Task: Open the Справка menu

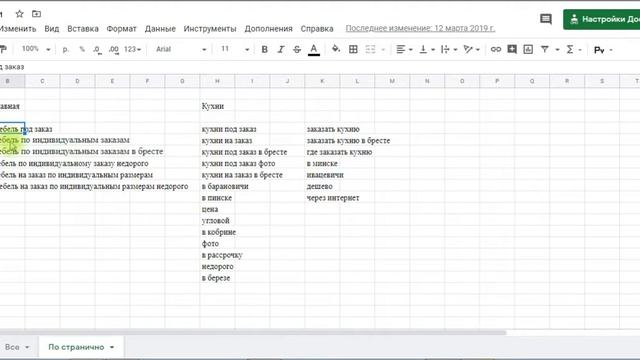Action: pos(317,29)
